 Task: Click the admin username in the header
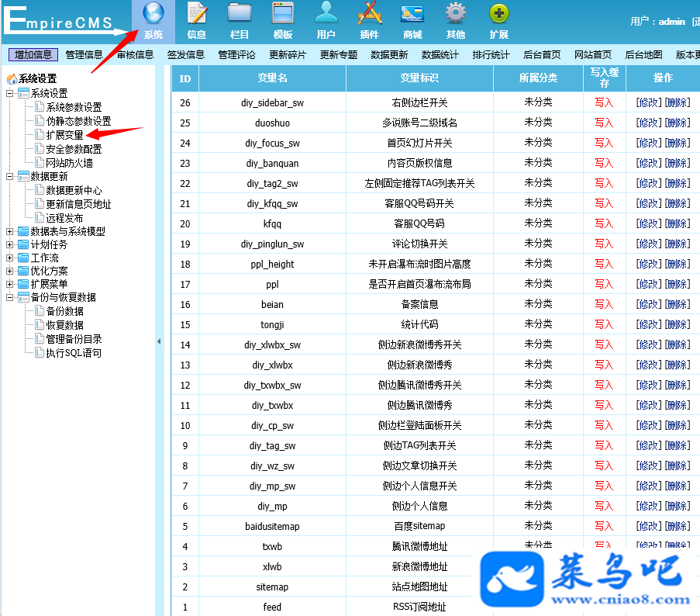coord(671,22)
